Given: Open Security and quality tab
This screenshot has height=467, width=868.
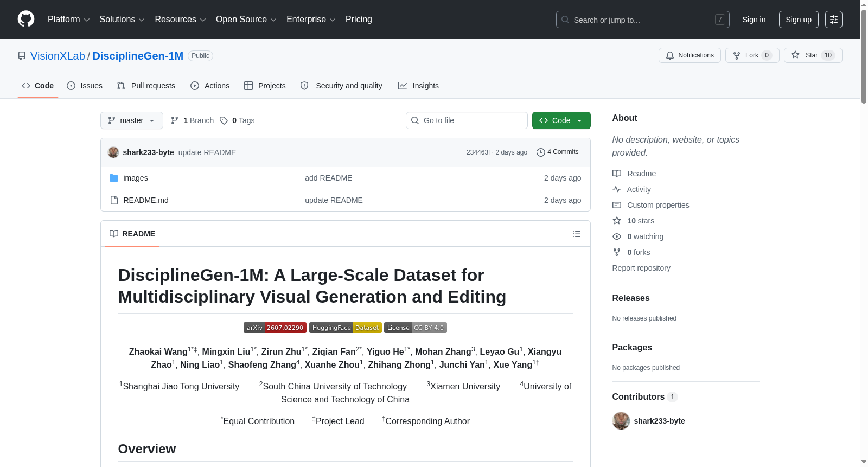Looking at the screenshot, I should [341, 86].
